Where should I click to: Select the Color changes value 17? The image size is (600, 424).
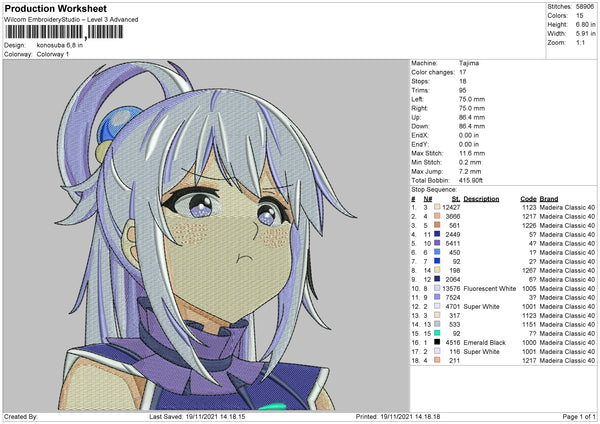[x=463, y=72]
